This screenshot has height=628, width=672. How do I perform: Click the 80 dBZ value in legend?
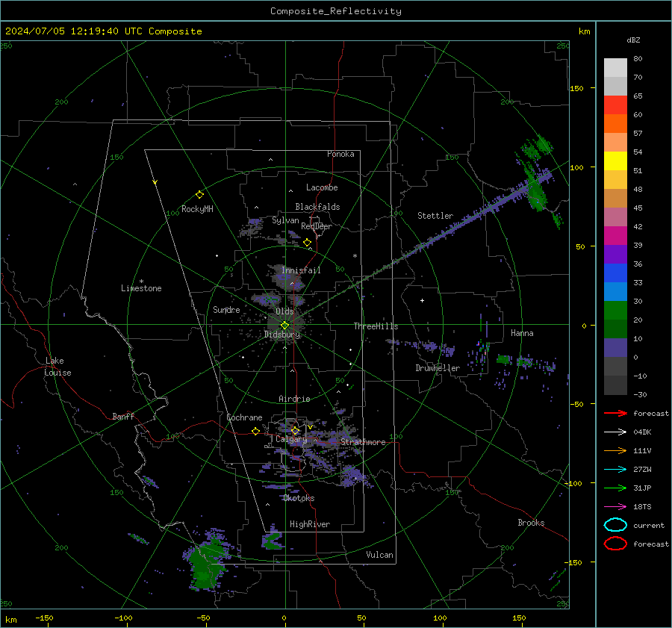[x=638, y=59]
